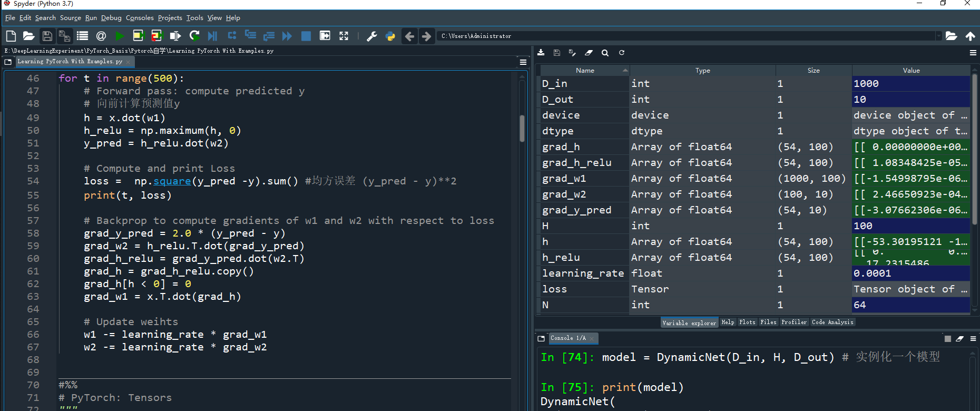Open the @ symbol finder

101,36
